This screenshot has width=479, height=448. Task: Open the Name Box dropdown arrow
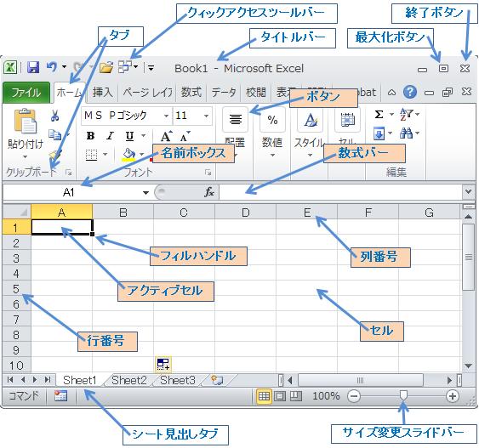[x=146, y=193]
